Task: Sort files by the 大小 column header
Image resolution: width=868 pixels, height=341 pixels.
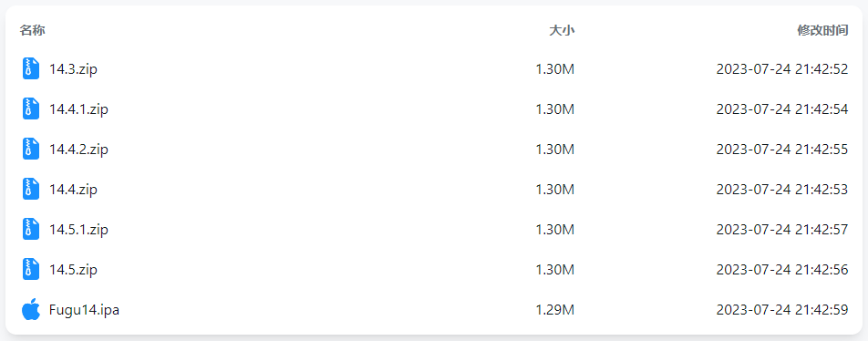Action: coord(562,30)
